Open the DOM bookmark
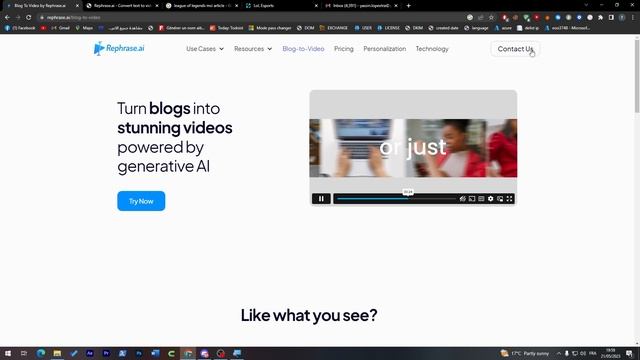The image size is (640, 360). [x=306, y=28]
